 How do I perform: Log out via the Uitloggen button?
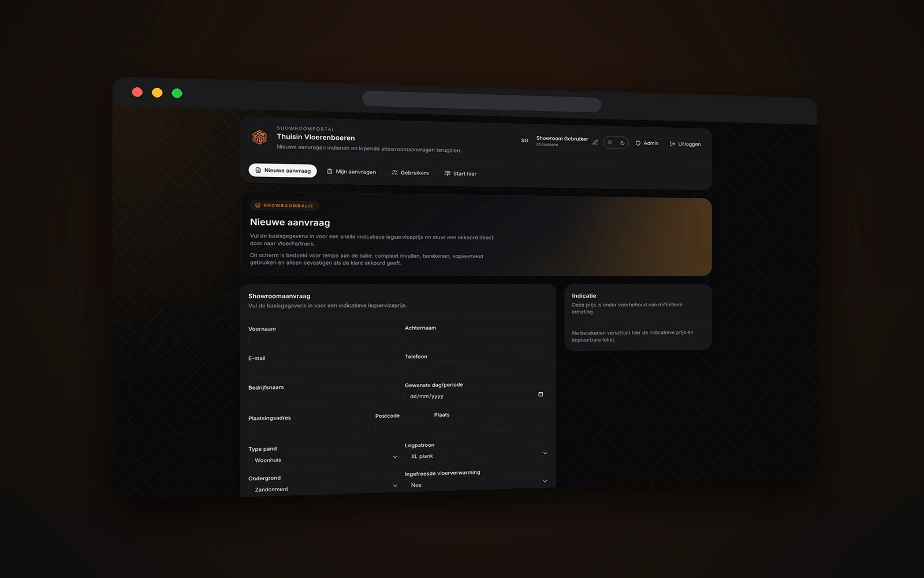tap(685, 144)
